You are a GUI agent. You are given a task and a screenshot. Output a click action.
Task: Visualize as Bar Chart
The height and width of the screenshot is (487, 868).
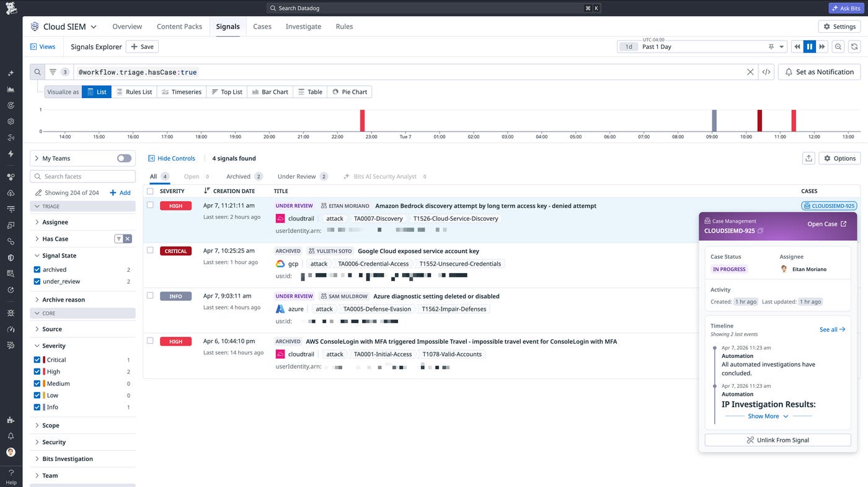[x=270, y=92]
